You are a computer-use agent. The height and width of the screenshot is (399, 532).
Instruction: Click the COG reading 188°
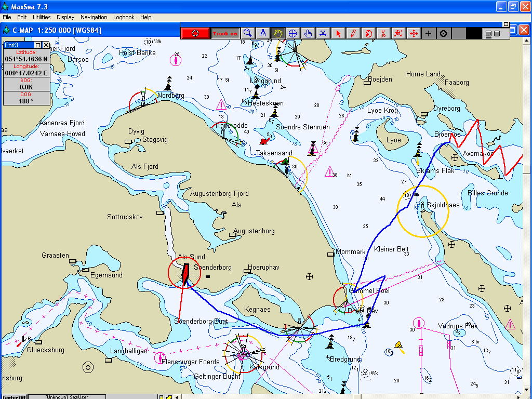[x=26, y=101]
